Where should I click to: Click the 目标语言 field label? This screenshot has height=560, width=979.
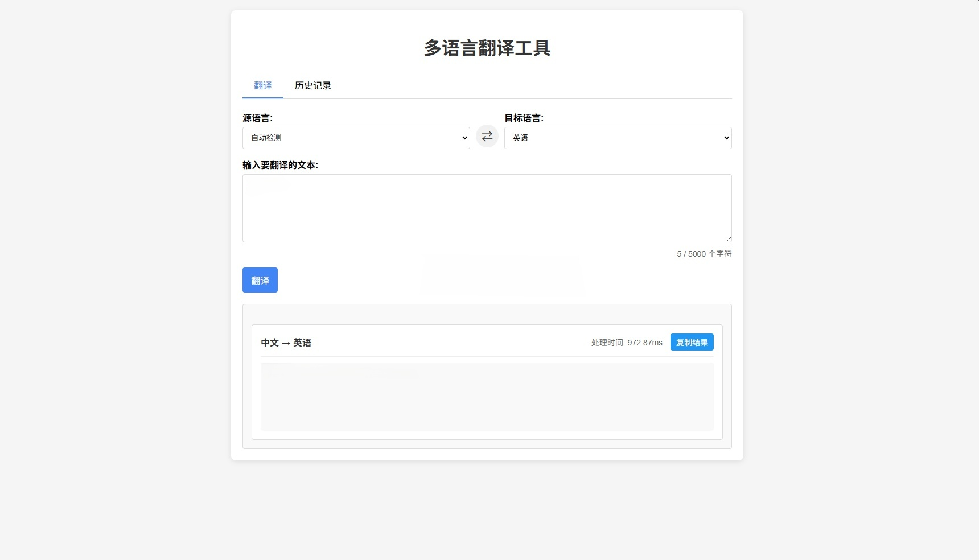coord(523,118)
